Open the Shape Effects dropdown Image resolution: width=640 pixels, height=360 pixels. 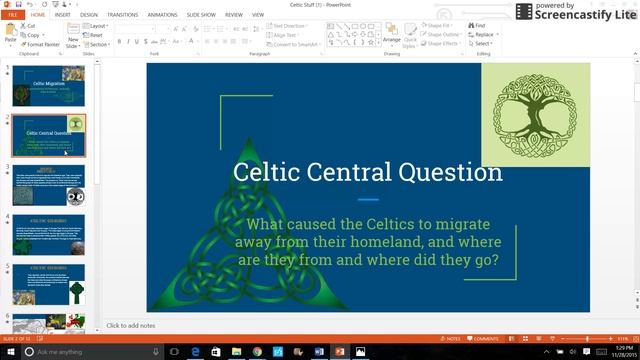click(x=440, y=43)
